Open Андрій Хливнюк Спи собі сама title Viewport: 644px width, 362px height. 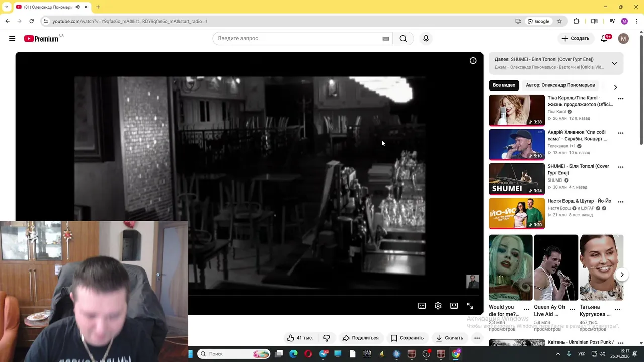(x=579, y=136)
